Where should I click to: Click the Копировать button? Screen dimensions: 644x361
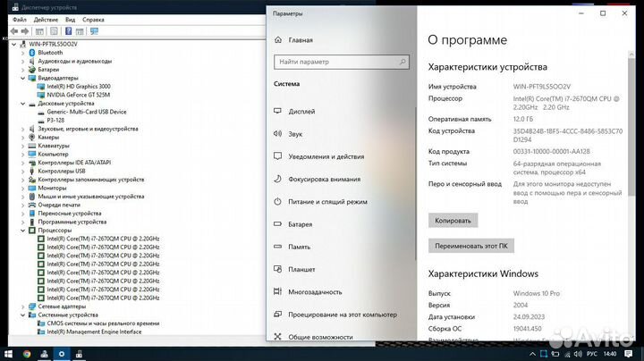click(x=453, y=220)
